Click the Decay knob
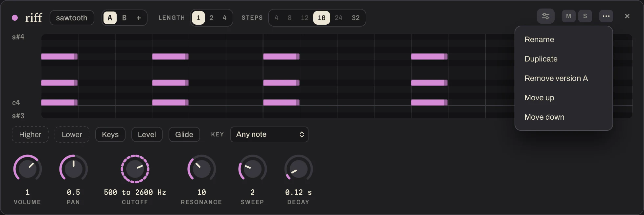This screenshot has height=215, width=644. click(x=298, y=169)
